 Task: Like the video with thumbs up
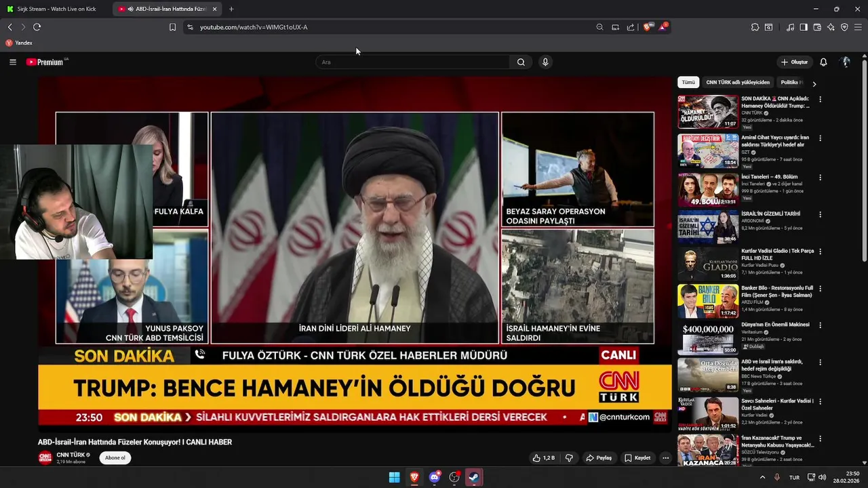point(544,458)
